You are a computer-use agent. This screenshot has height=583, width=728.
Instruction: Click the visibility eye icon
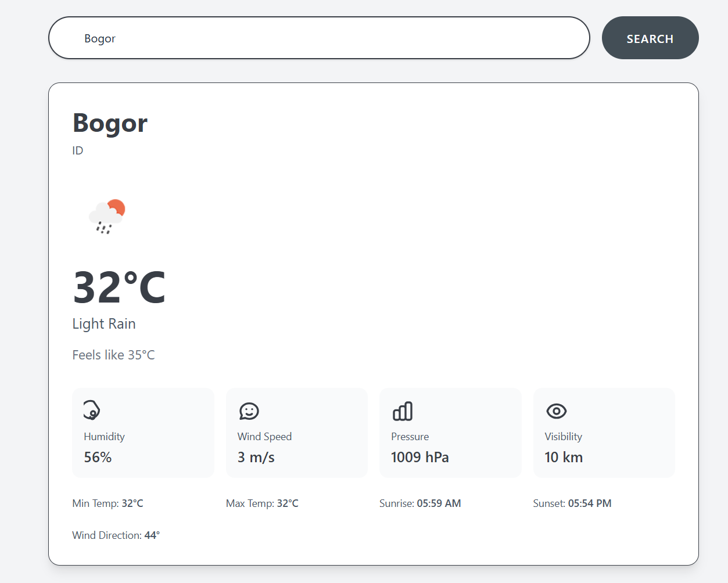point(556,411)
